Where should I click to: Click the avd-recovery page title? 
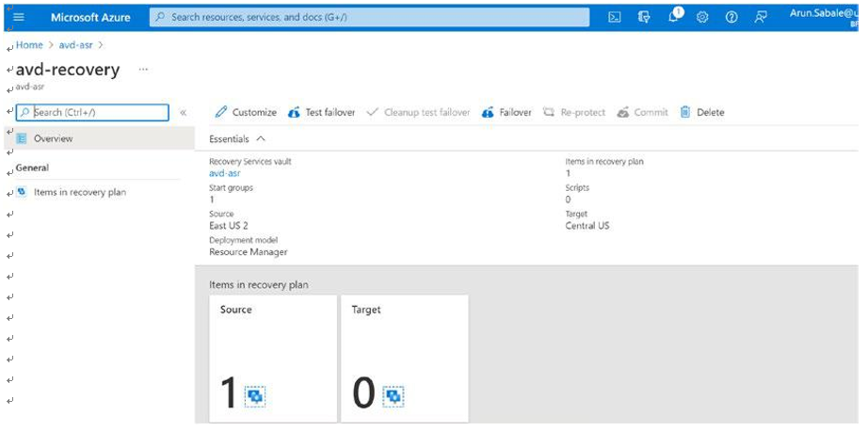[68, 70]
